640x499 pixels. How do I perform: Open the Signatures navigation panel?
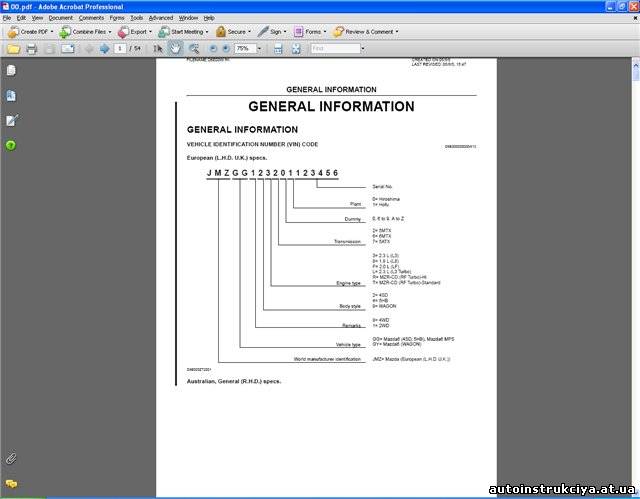(x=11, y=120)
